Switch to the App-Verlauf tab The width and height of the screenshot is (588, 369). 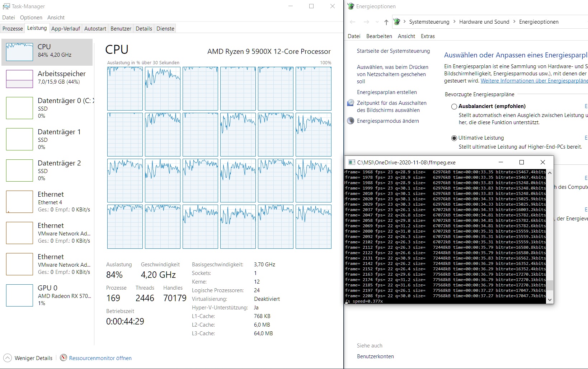66,29
